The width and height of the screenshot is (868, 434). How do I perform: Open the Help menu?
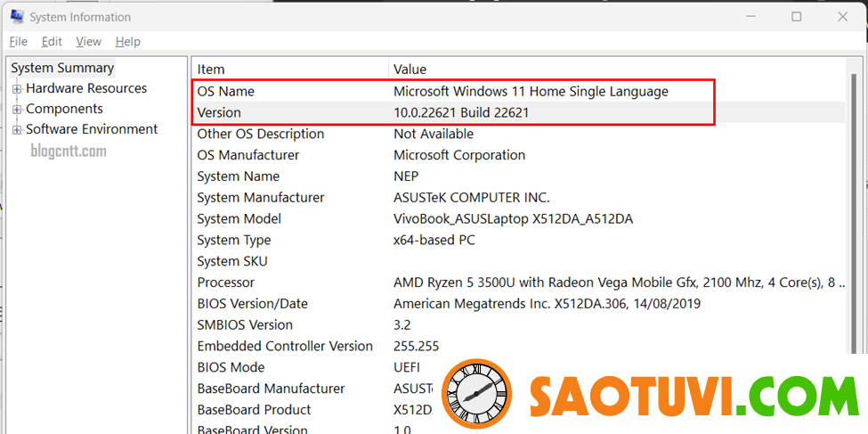128,42
